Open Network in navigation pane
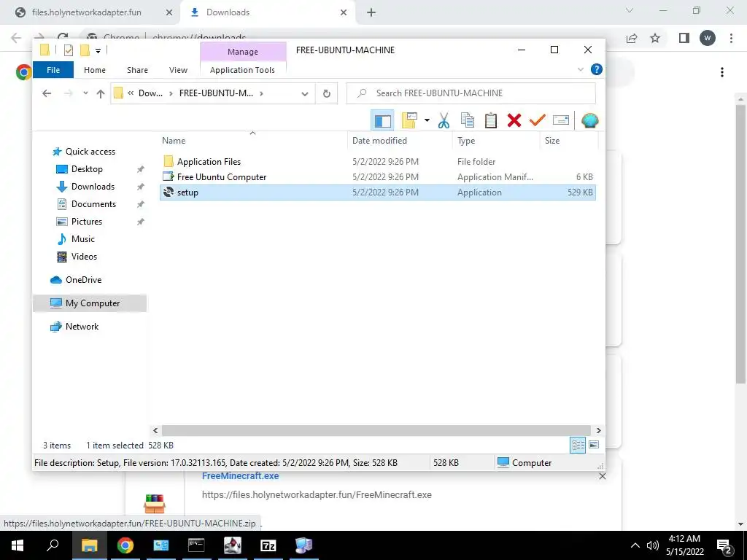747x560 pixels. (82, 327)
